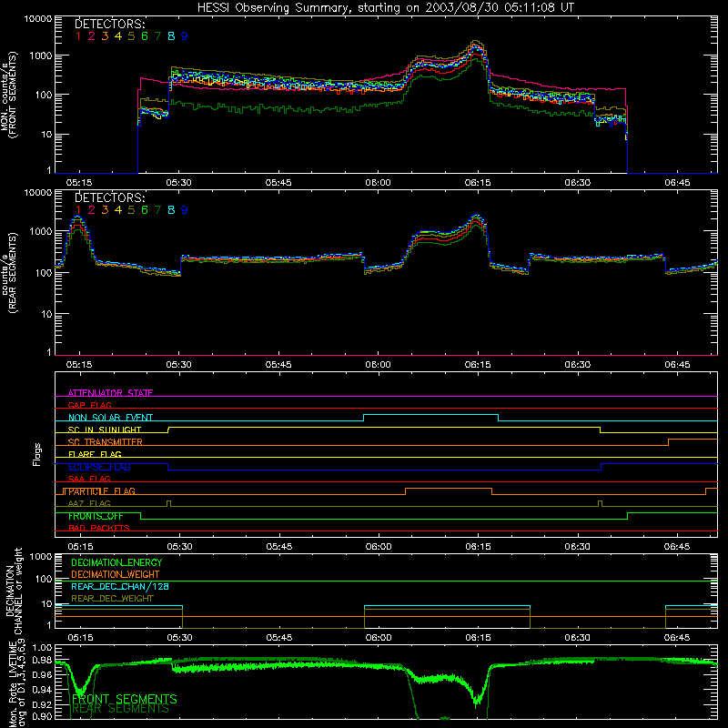728x728 pixels.
Task: Click the GAP_FLAG label
Action: pyautogui.click(x=89, y=405)
